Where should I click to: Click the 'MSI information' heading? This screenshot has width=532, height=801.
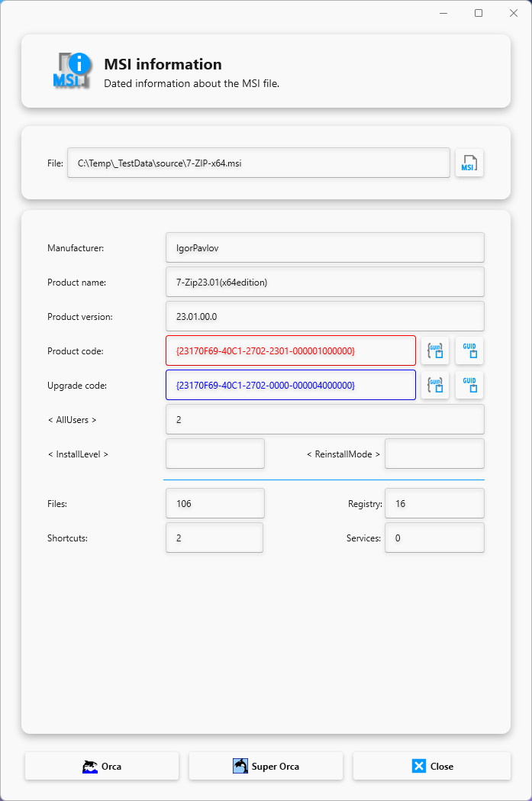(163, 64)
